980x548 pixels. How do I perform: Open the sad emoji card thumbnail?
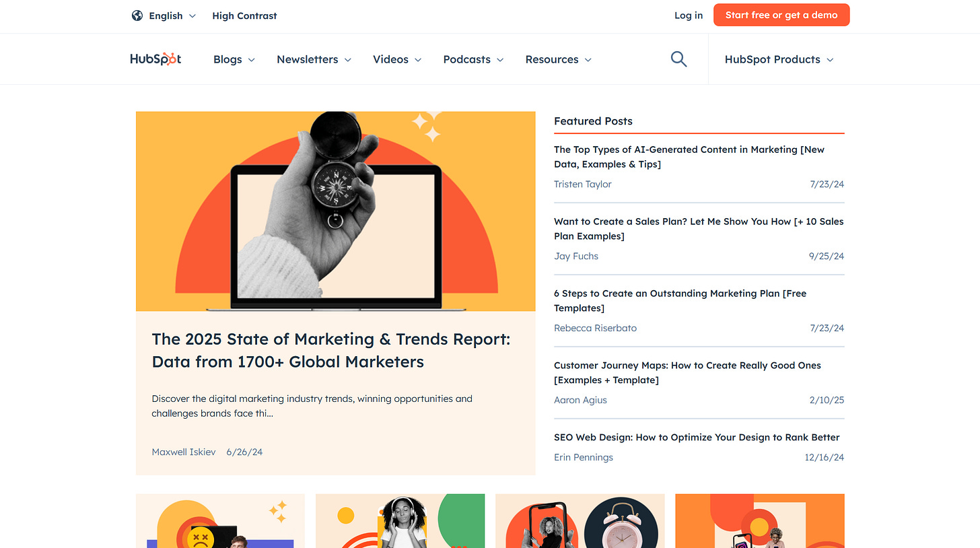click(x=220, y=521)
